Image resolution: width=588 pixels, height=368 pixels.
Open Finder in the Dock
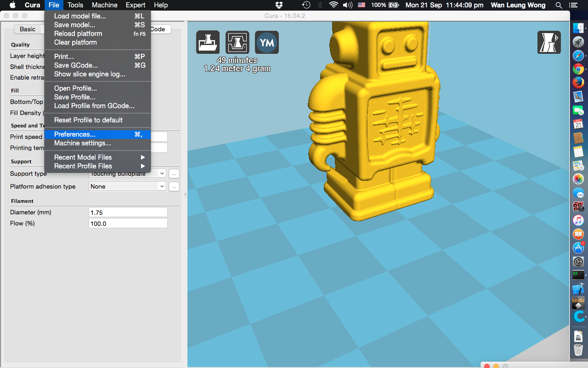point(578,29)
